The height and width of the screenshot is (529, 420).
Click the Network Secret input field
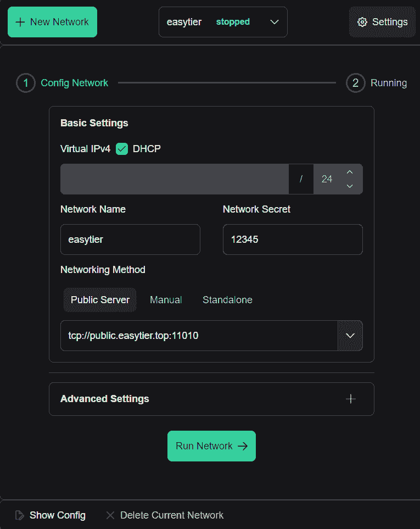point(293,240)
